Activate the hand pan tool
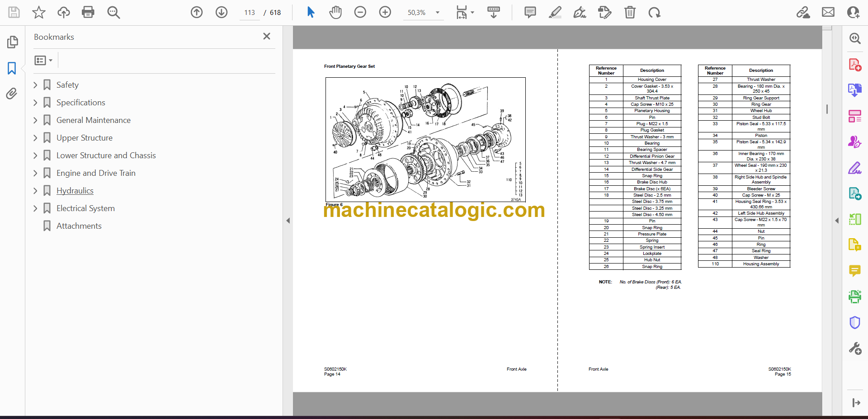 [x=335, y=12]
